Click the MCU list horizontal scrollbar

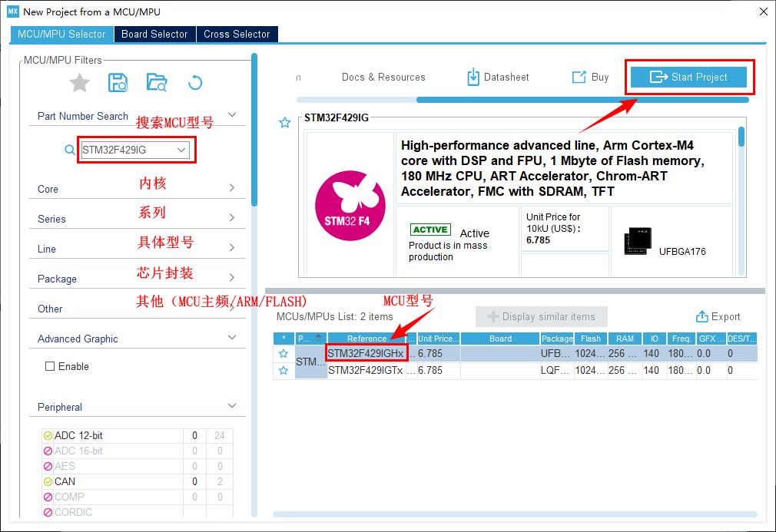[515, 514]
